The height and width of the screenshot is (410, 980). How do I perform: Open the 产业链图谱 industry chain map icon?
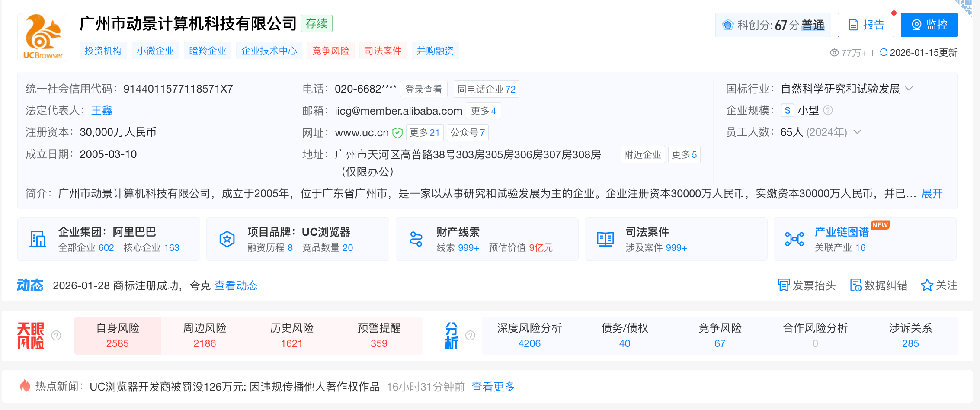(x=794, y=238)
